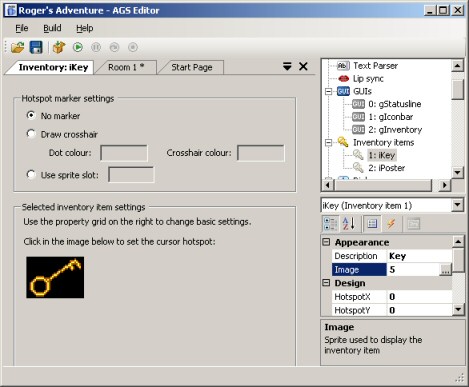469x387 pixels.
Task: Click the Open game folder icon
Action: click(18, 47)
